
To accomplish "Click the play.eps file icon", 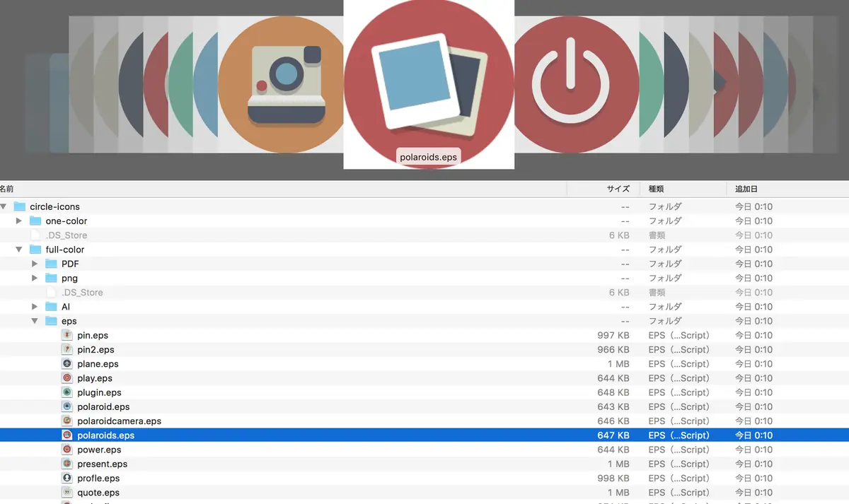I will [67, 378].
